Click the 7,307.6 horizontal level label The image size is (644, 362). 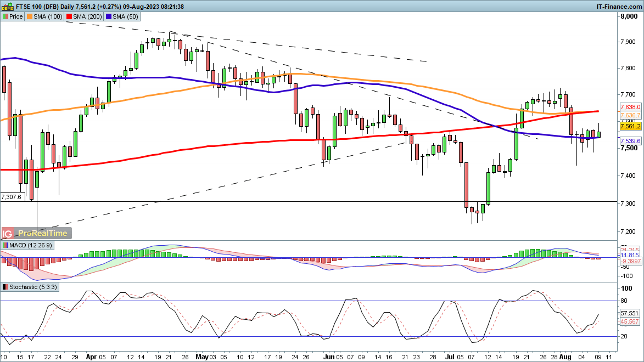[x=12, y=197]
